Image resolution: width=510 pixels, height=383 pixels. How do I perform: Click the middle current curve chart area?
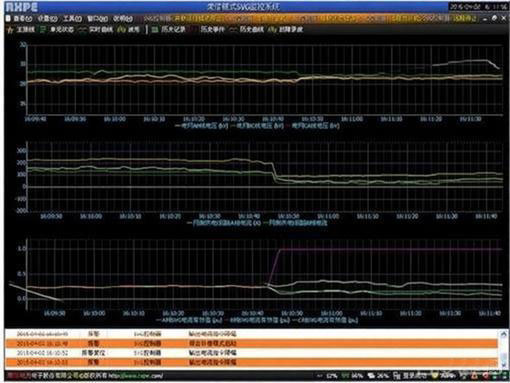pos(265,177)
